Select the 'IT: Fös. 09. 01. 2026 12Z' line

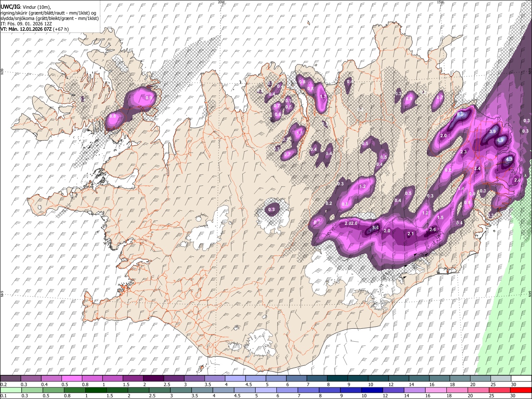(26, 24)
